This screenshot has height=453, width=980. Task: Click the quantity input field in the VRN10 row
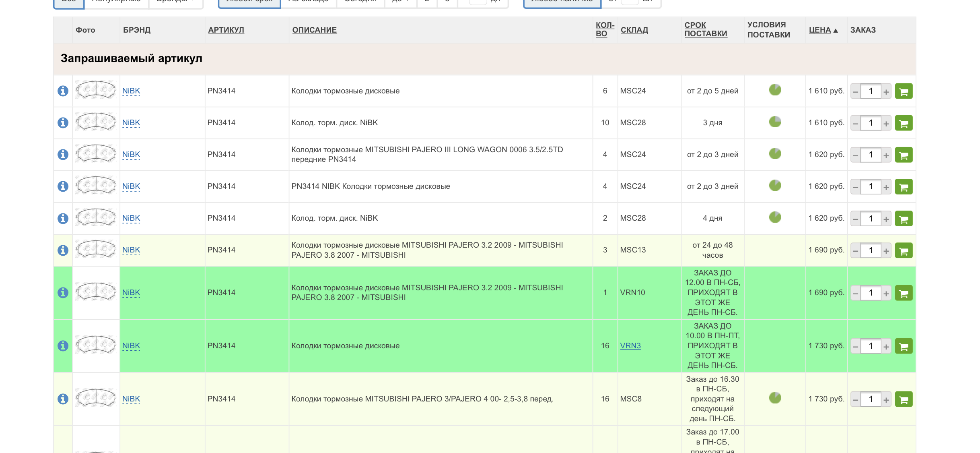[x=871, y=293]
